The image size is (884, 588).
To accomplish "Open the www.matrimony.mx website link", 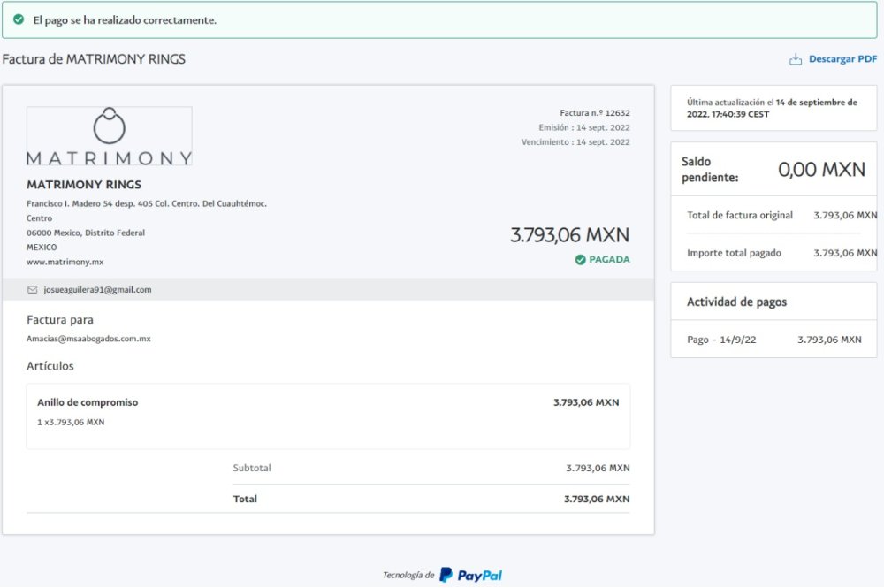I will [x=65, y=263].
